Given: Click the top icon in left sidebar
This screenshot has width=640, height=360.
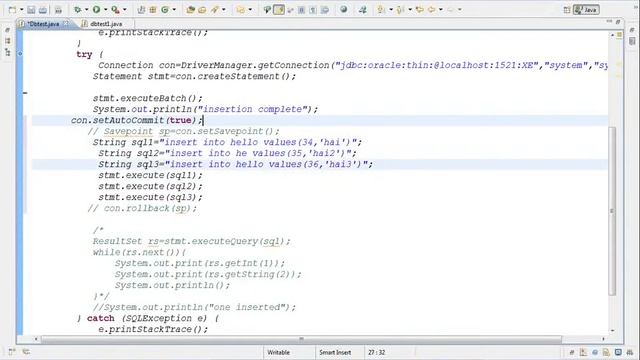Looking at the screenshot, I should pos(7,30).
